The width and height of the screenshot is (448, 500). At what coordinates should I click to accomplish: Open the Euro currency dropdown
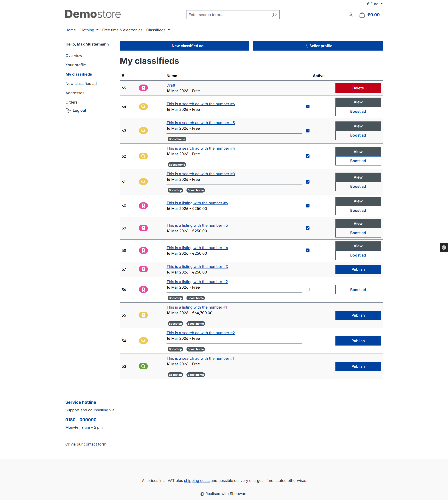[374, 4]
